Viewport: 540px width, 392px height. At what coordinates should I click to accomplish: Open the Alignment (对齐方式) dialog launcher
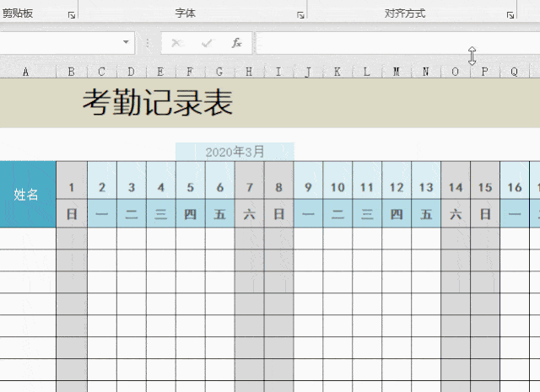tap(510, 15)
